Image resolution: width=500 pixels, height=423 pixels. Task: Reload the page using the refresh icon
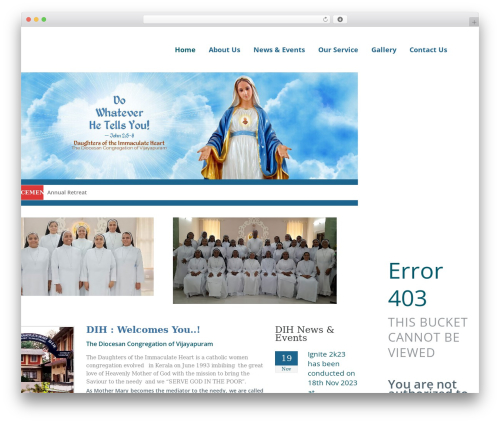point(325,20)
